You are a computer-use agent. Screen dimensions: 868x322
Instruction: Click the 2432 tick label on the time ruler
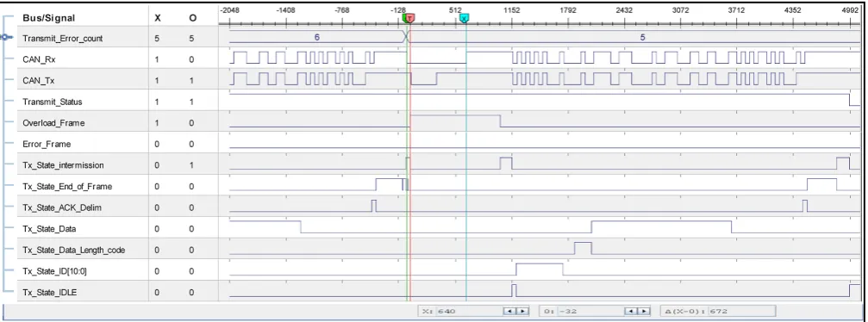(624, 10)
